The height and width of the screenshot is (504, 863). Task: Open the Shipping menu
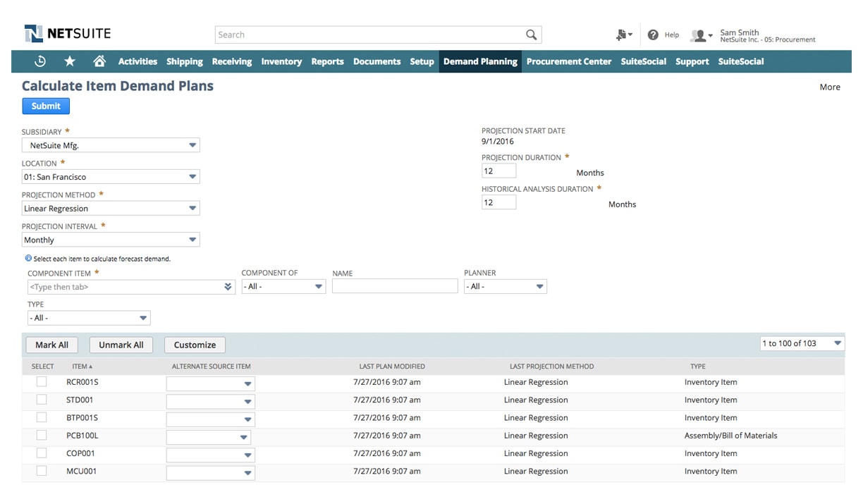(185, 61)
